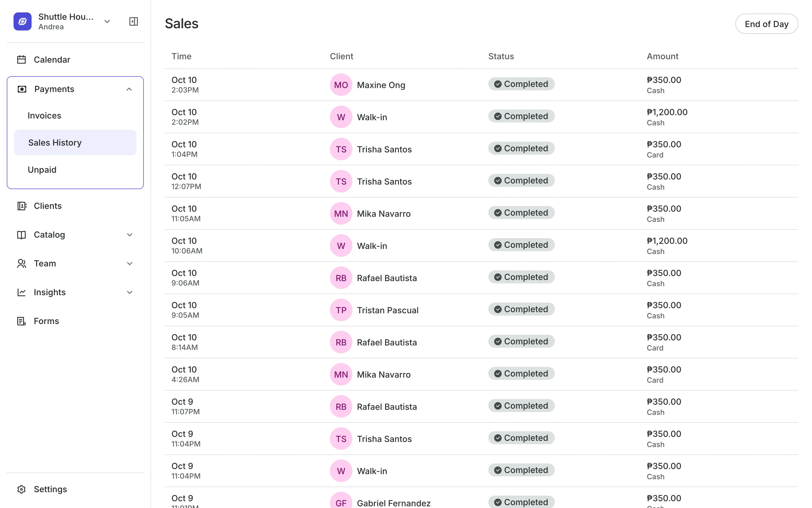Image resolution: width=812 pixels, height=508 pixels.
Task: Open Rafael Bautista on 9:06AM sale
Action: click(x=387, y=278)
